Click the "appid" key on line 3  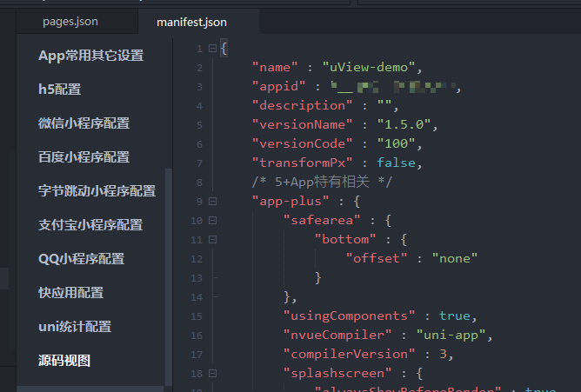click(x=278, y=87)
